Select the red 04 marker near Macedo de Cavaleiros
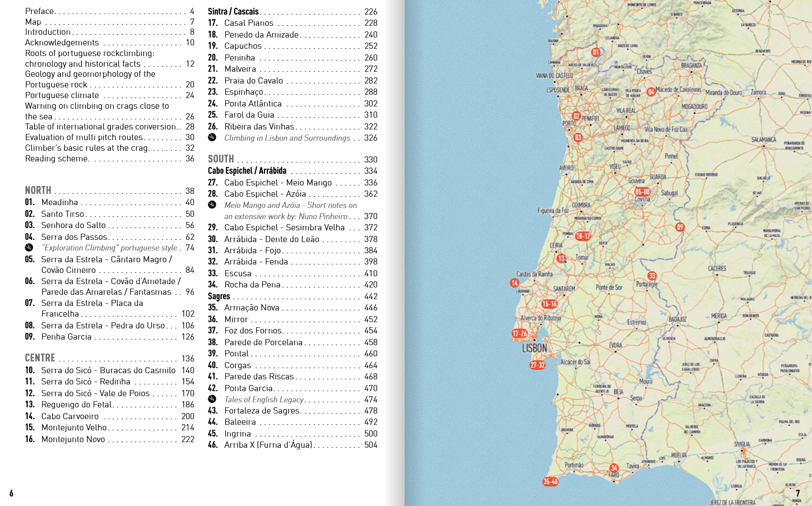 point(651,92)
